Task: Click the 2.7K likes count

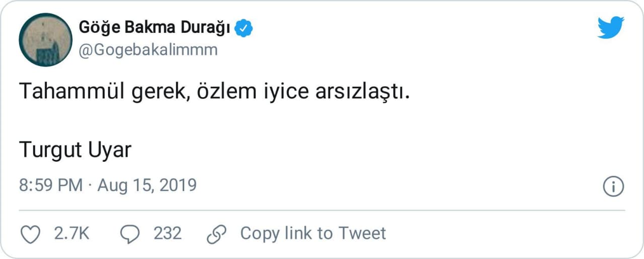Action: coord(71,233)
